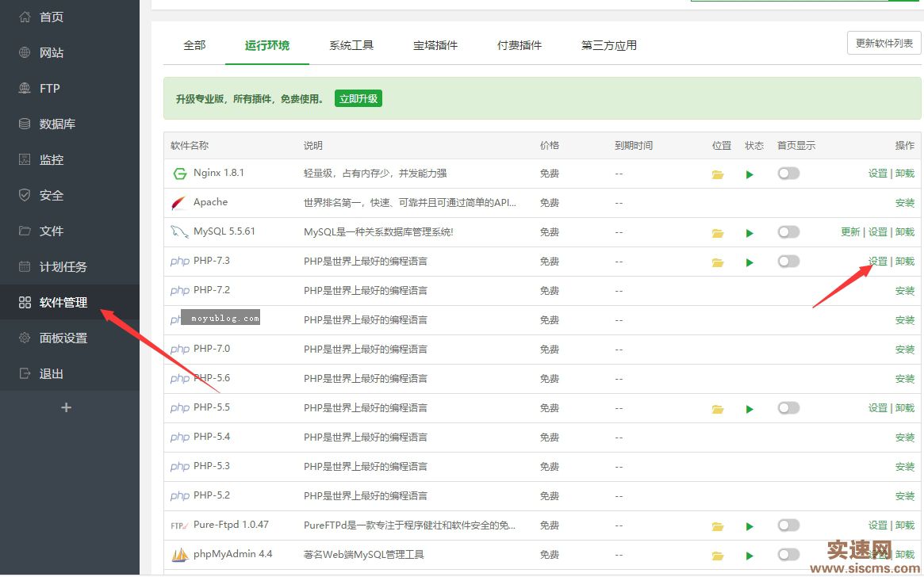Click 卸载 for Nginx
Viewport: 924px width, 577px height.
pos(904,173)
